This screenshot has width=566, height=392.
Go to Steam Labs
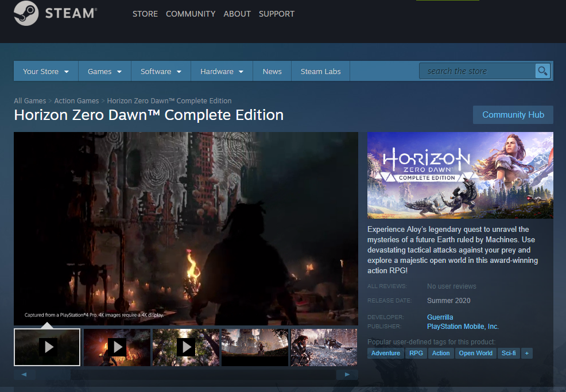click(x=320, y=72)
